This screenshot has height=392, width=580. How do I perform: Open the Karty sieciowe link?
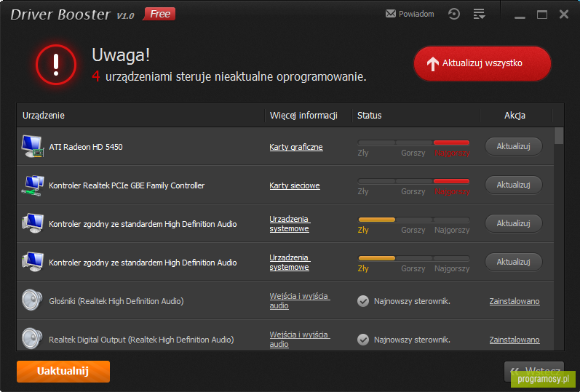[295, 185]
